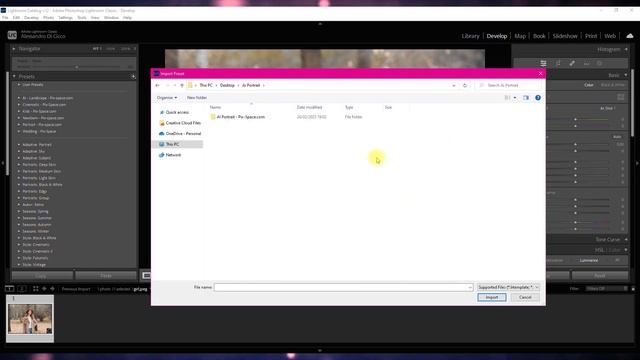This screenshot has height=360, width=640.
Task: Select the Crop overlay tool icon
Action: pos(558,63)
